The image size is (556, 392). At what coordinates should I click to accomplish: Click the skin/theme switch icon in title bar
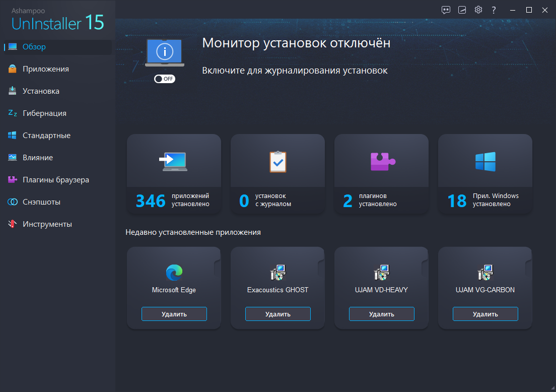[x=462, y=10]
